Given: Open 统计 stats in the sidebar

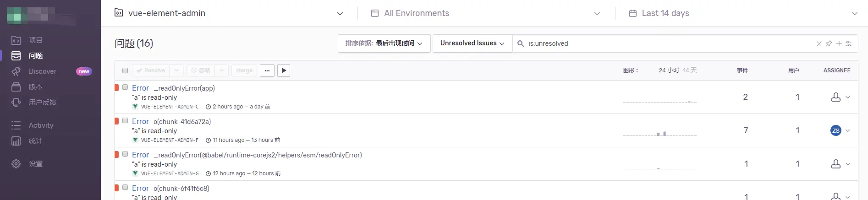Looking at the screenshot, I should [36, 141].
